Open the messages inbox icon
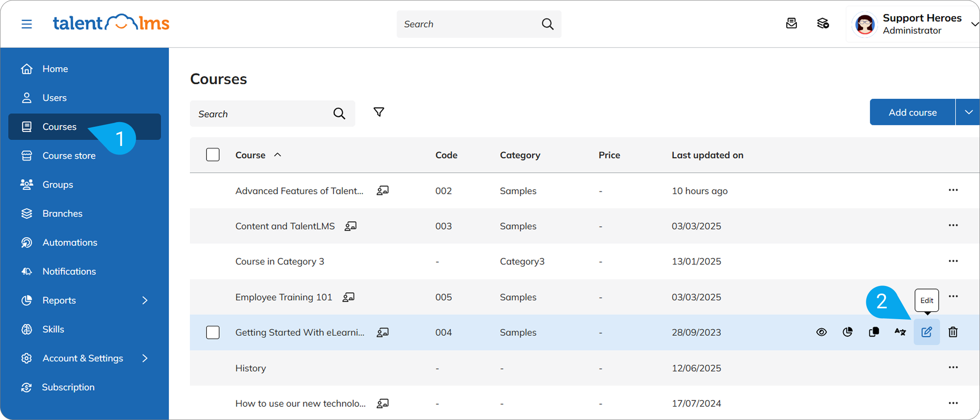The width and height of the screenshot is (980, 420). [x=791, y=23]
